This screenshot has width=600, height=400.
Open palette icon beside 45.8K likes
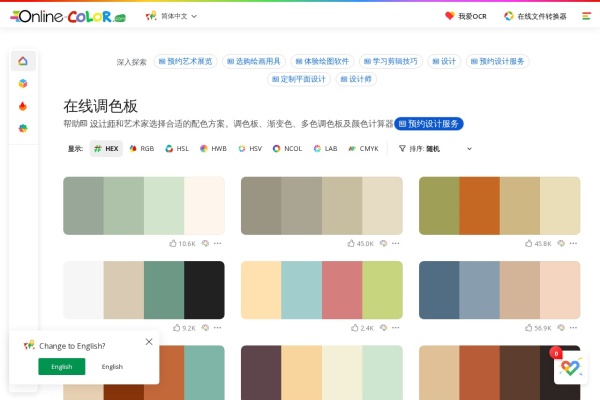click(x=561, y=243)
